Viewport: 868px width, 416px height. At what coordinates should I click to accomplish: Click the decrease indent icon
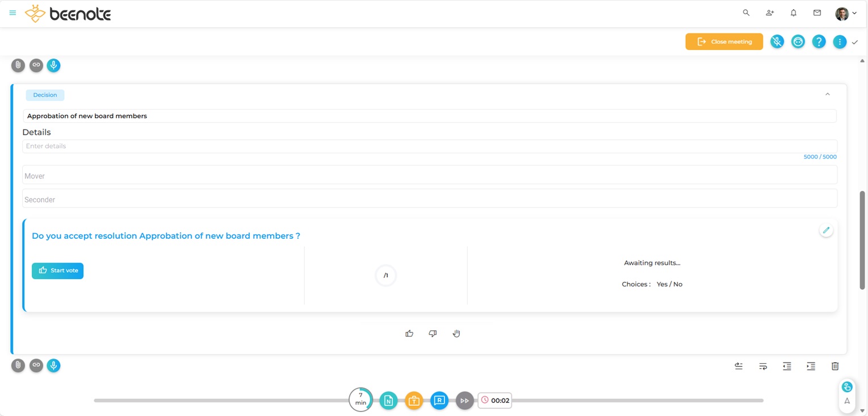click(787, 367)
